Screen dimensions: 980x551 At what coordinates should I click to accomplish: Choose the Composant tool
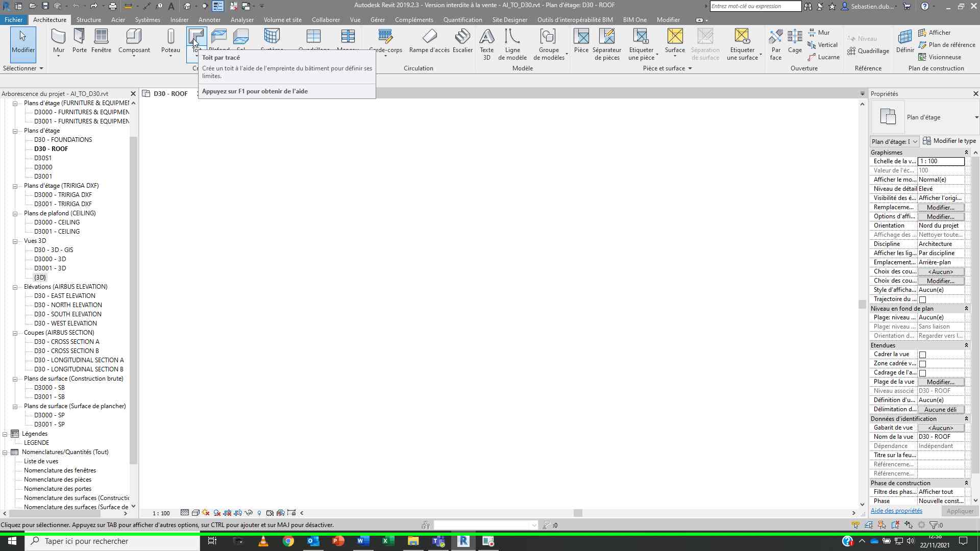click(x=134, y=42)
